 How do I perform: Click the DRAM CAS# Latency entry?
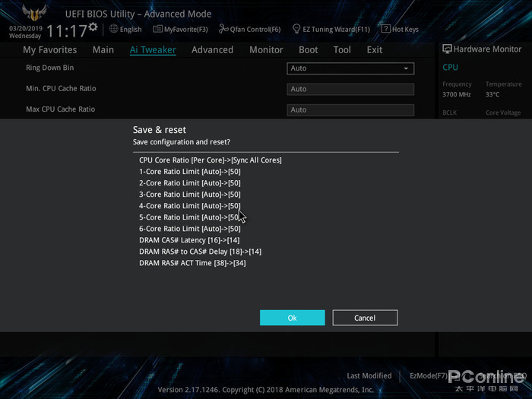click(189, 240)
